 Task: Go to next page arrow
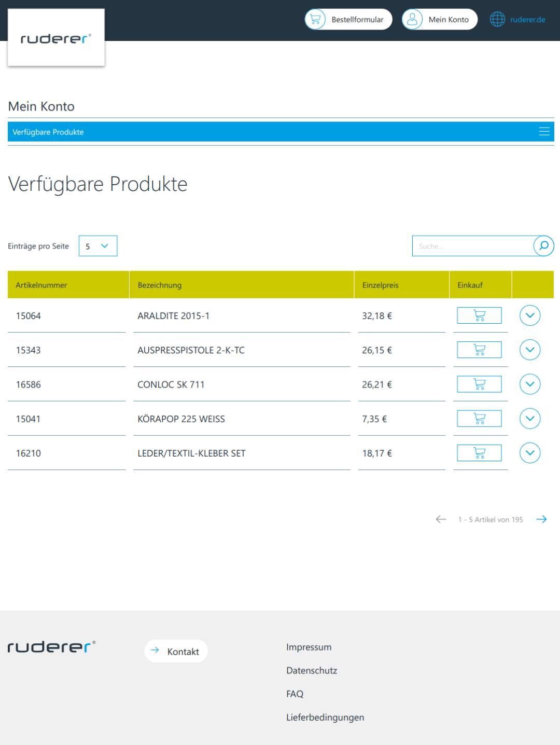point(541,519)
